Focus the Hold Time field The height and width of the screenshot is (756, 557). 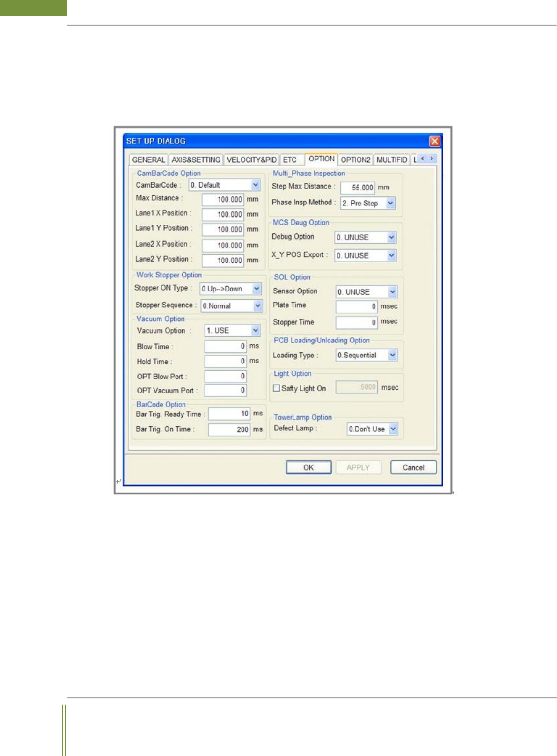[x=226, y=361]
